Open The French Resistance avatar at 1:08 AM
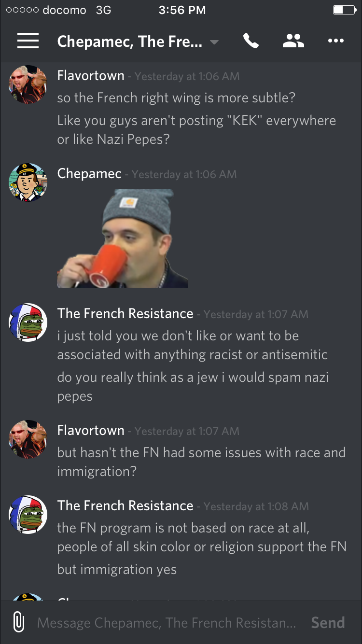Screen dimensions: 362x644 [x=28, y=515]
